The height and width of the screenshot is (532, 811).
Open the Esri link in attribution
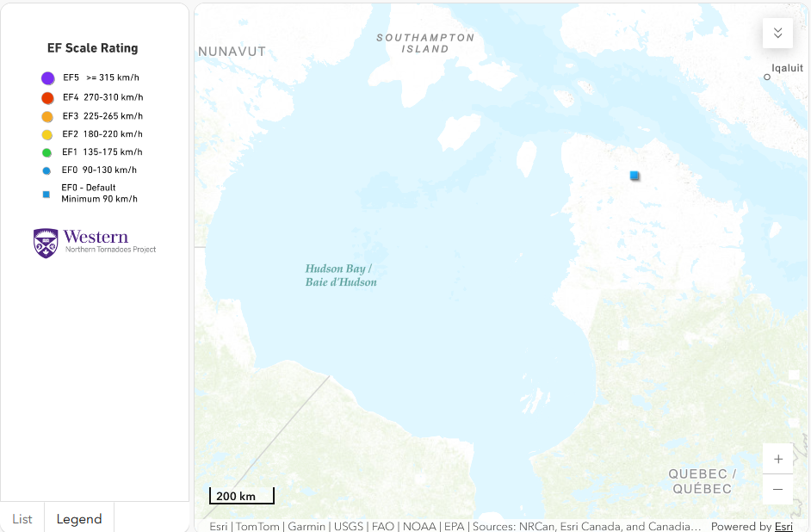point(783,526)
